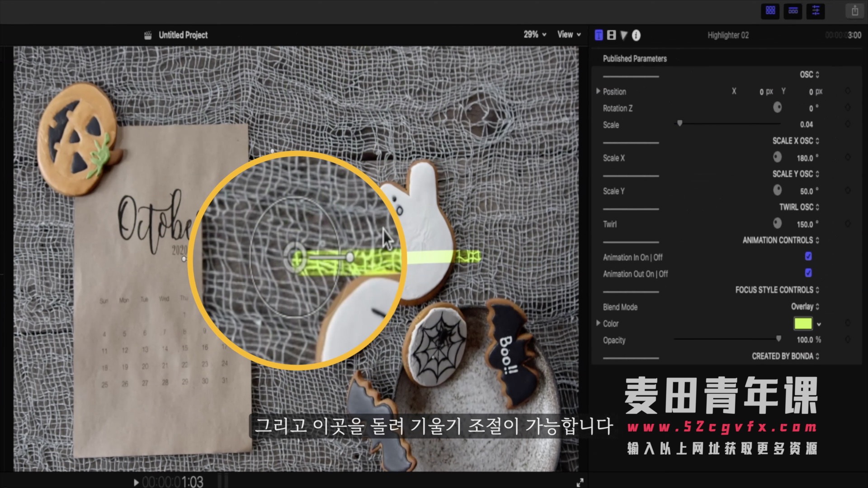
Task: Click the Twirl 150.0 value field
Action: point(807,224)
